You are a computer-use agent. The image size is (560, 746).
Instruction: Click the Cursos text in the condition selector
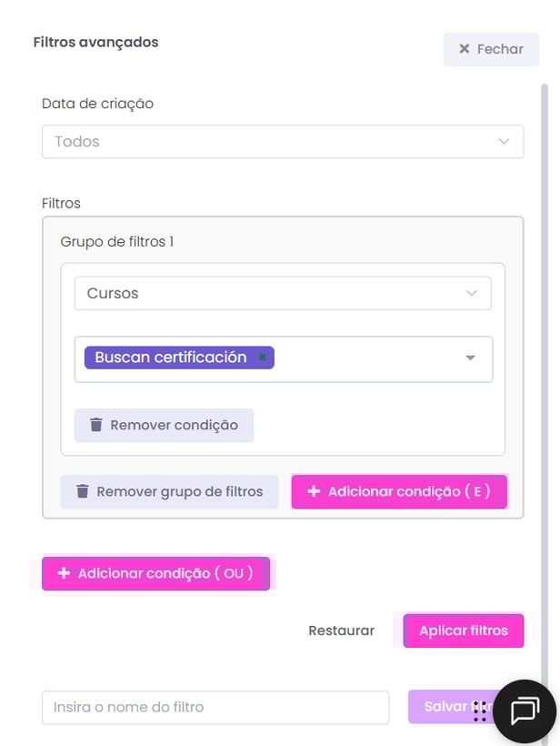113,293
